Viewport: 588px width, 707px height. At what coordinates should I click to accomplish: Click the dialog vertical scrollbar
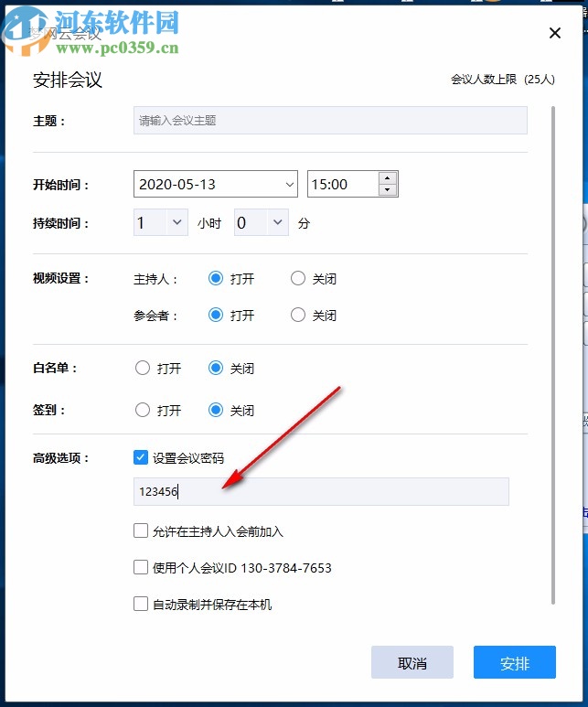553,355
